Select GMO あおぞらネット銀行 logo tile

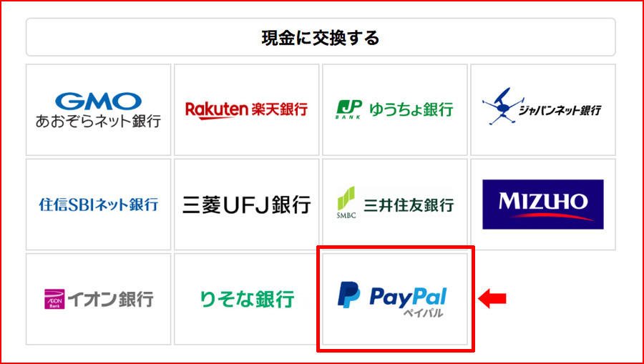pyautogui.click(x=98, y=109)
